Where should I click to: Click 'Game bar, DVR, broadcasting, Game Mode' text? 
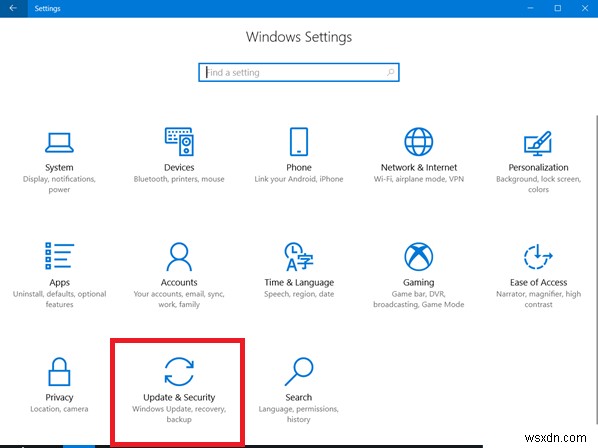(x=418, y=299)
